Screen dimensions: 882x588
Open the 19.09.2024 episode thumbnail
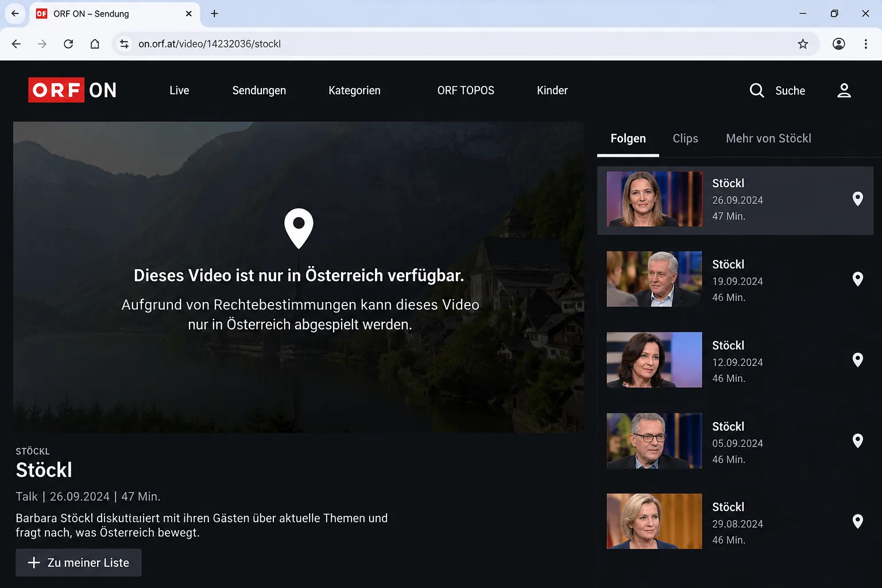tap(655, 279)
